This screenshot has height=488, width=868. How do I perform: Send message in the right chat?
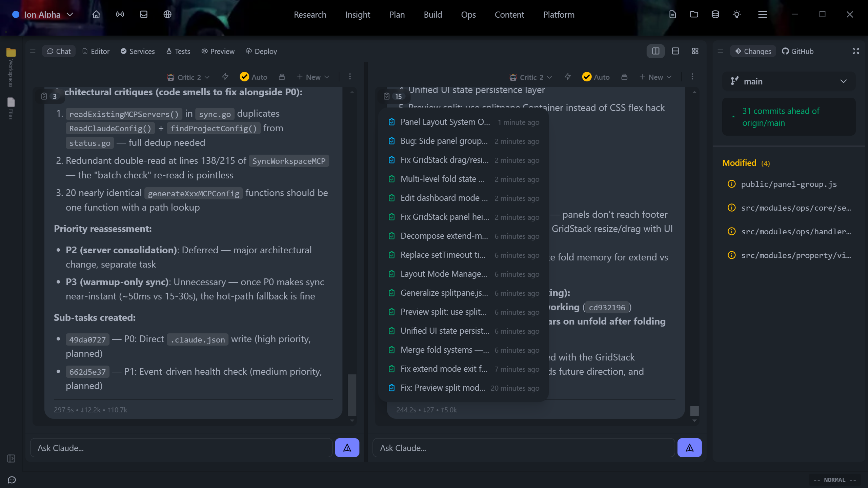tap(690, 448)
